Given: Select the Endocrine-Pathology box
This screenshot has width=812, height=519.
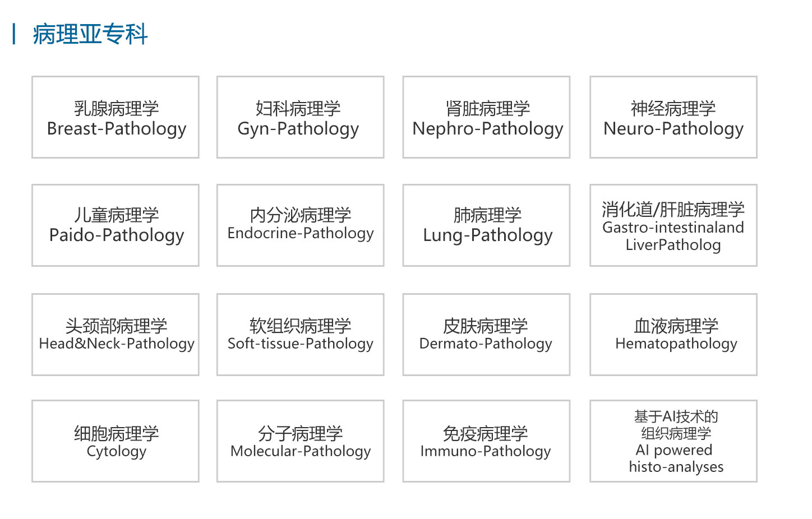Looking at the screenshot, I should [301, 225].
